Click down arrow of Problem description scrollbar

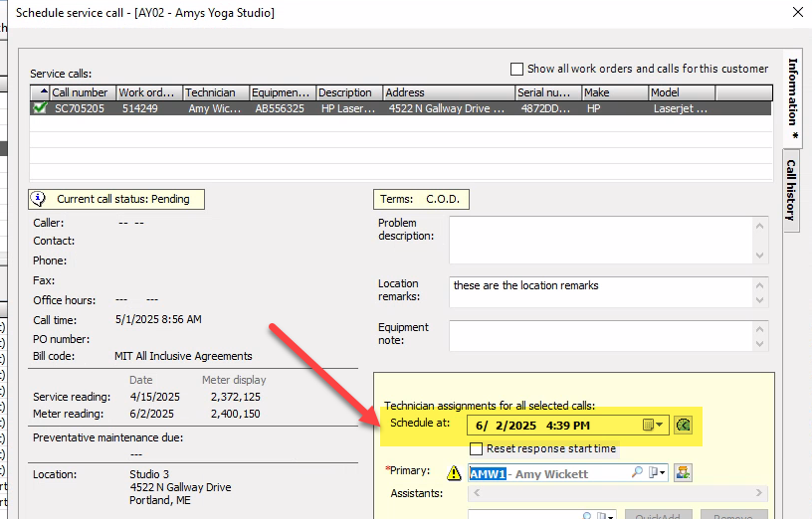(759, 256)
